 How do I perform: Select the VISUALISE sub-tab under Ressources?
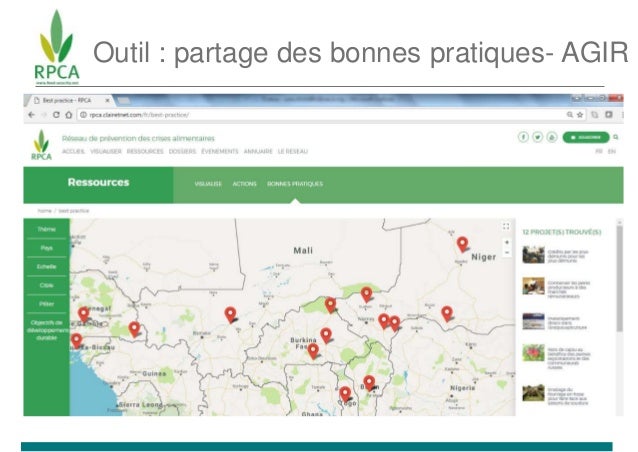208,184
